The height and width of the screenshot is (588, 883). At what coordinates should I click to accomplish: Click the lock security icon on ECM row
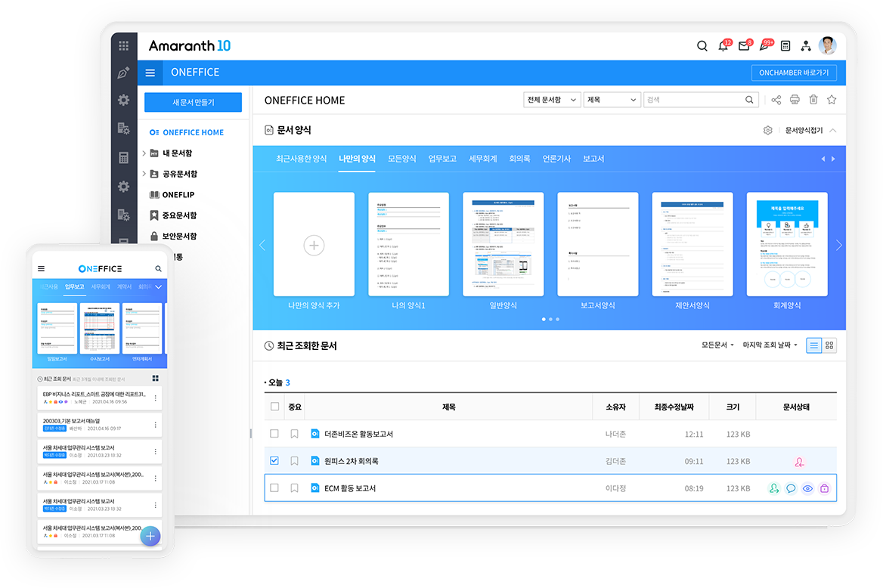point(825,488)
